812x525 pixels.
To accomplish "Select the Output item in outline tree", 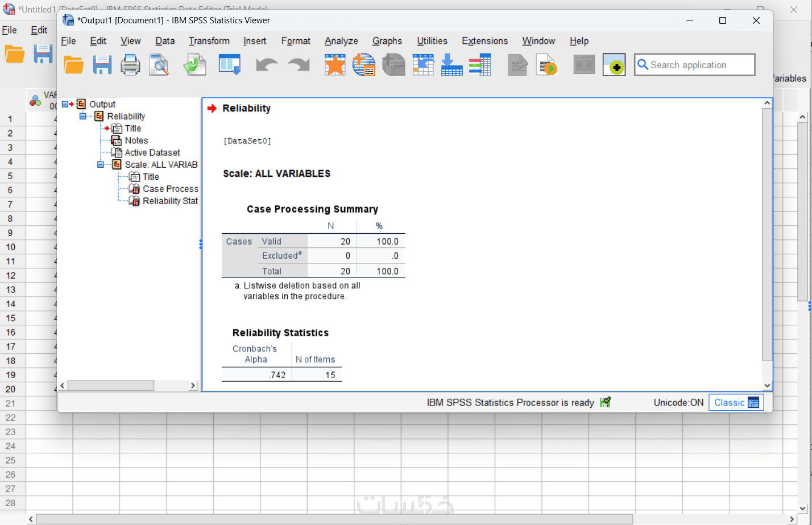I will point(102,104).
